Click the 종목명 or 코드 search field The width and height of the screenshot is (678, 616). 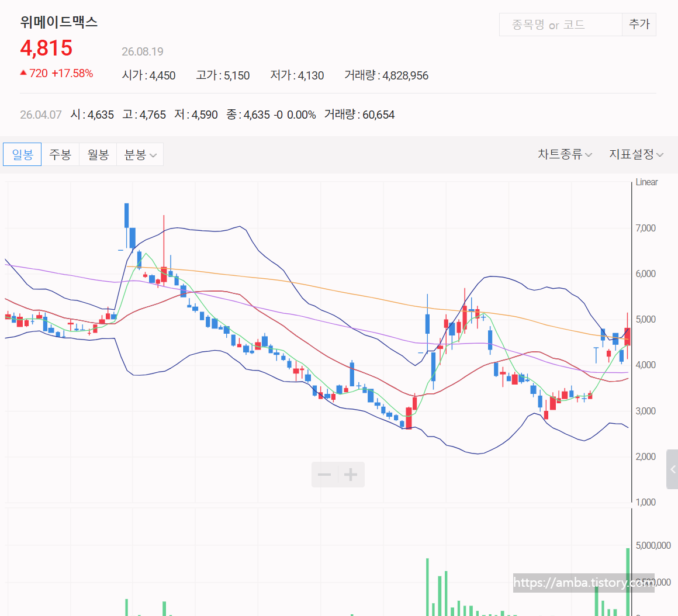point(561,25)
